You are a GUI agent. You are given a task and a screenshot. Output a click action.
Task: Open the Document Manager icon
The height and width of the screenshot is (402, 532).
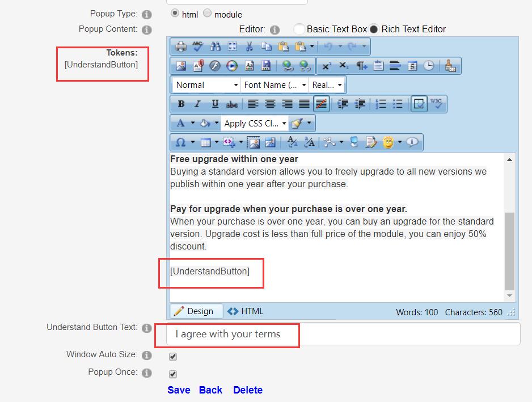pos(198,66)
